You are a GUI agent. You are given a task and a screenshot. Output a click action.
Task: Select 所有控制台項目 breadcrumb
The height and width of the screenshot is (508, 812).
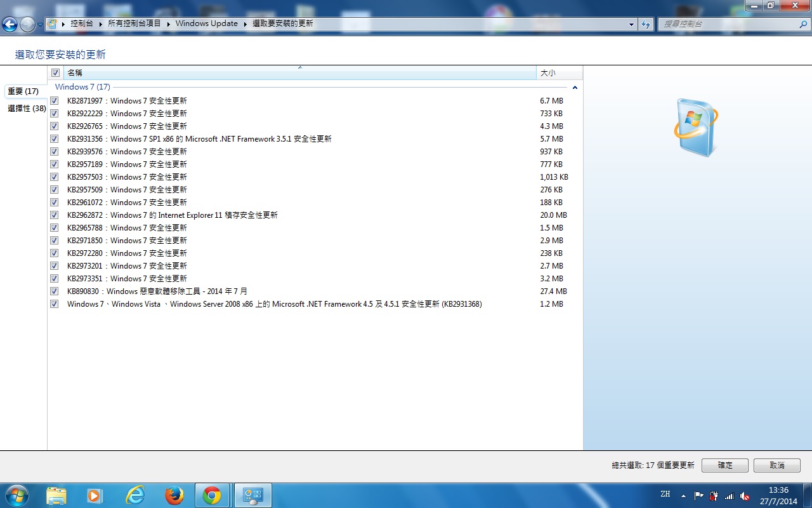click(134, 23)
